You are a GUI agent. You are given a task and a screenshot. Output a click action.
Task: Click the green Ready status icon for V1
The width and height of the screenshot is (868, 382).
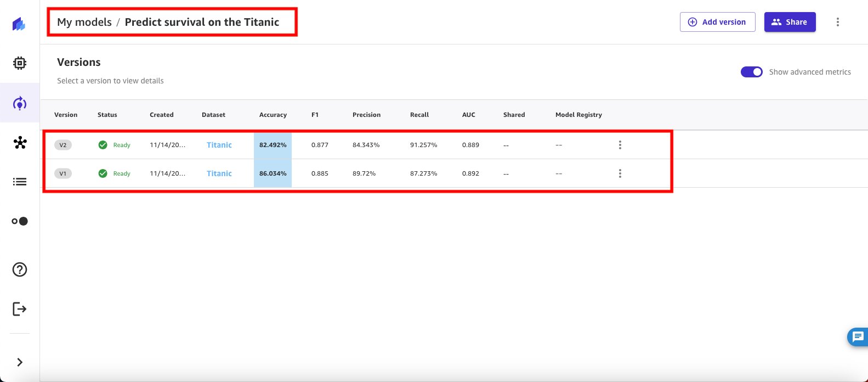click(103, 173)
